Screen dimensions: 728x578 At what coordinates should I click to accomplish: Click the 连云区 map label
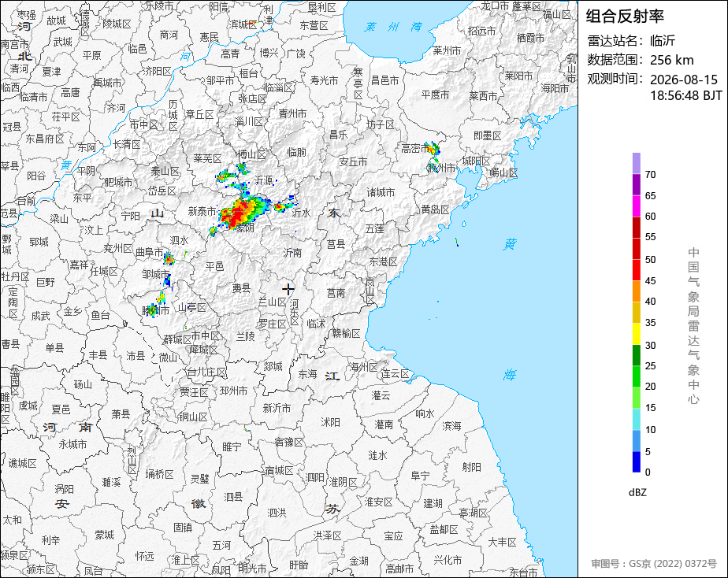pos(396,374)
